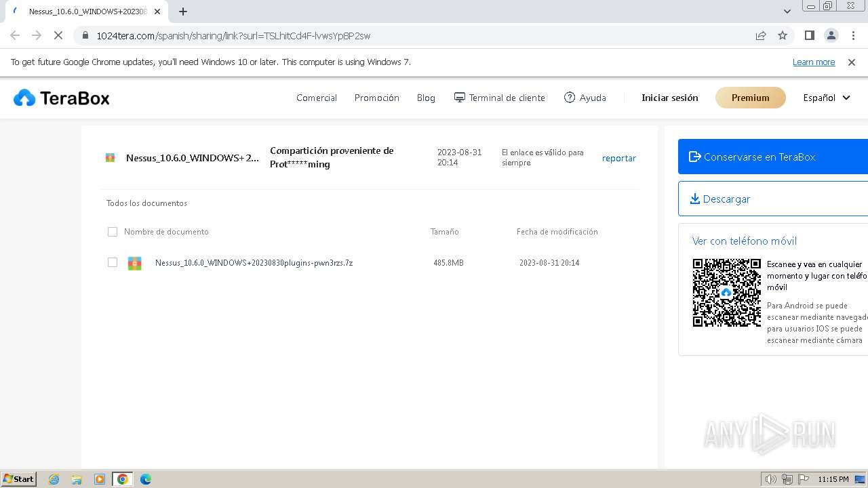Open the Comercial menu item
868x488 pixels.
[317, 98]
